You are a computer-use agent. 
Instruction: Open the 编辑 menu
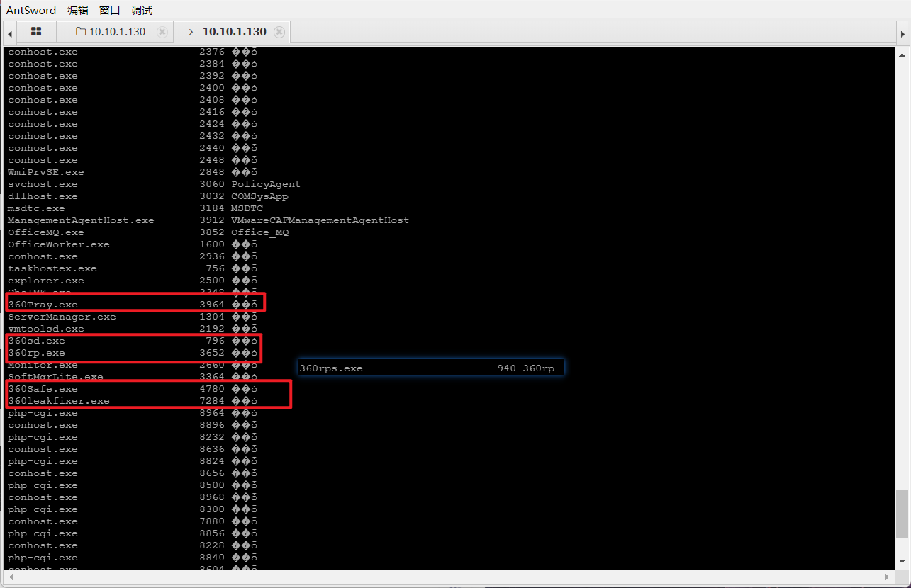[78, 10]
